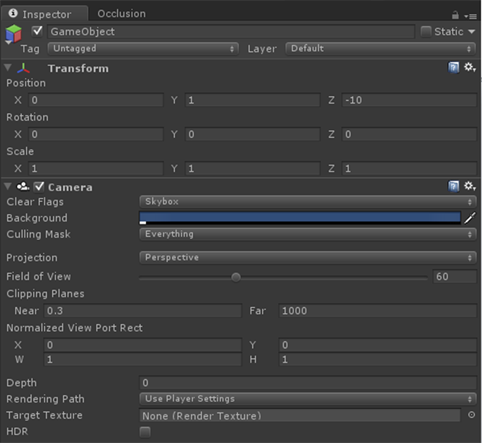Click the Normalized View Port Rect label

point(75,328)
